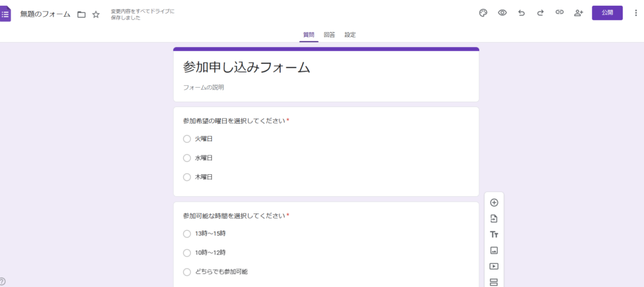Click the undo arrow icon

coord(522,13)
